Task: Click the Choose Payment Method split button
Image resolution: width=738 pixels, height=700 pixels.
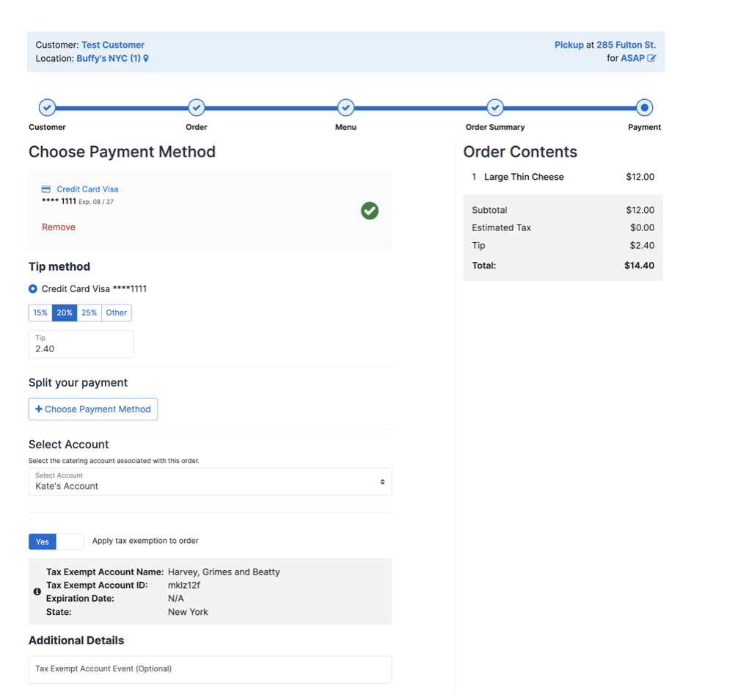Action: pos(93,409)
